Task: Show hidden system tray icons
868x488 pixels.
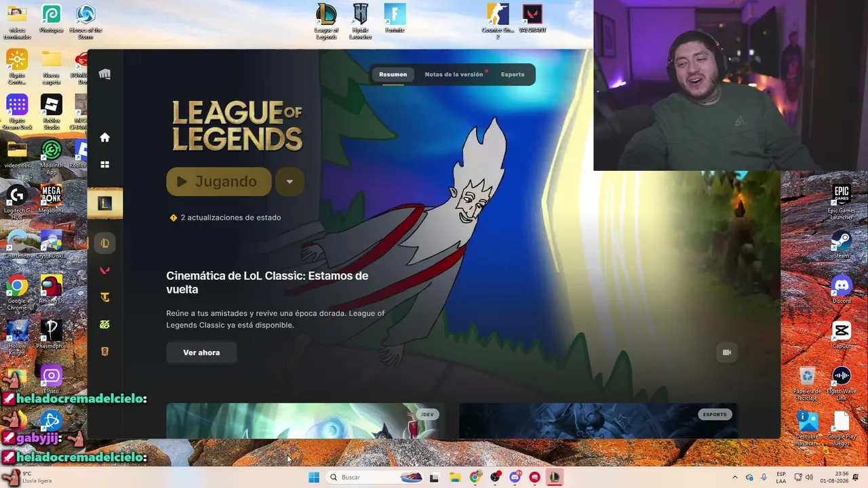Action: 734,477
